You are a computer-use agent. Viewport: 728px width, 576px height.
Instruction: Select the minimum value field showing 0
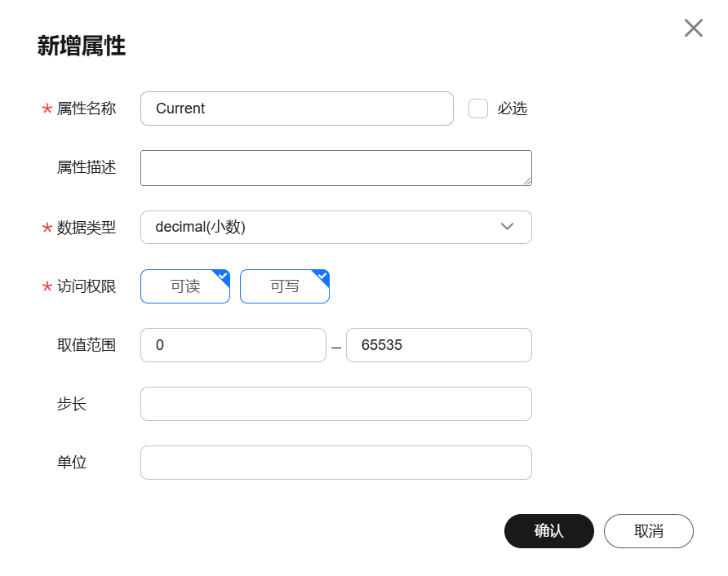[x=233, y=345]
